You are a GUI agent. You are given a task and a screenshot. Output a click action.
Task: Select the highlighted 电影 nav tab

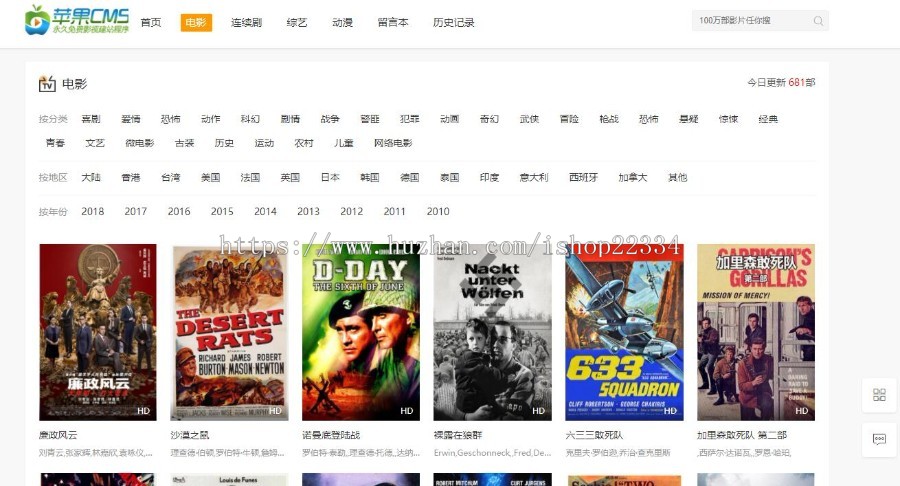point(196,22)
